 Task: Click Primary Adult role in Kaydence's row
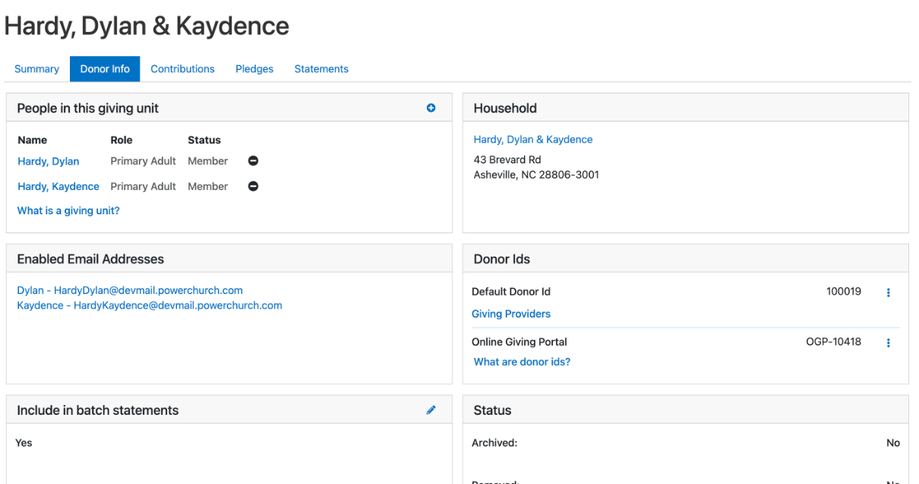click(x=143, y=186)
